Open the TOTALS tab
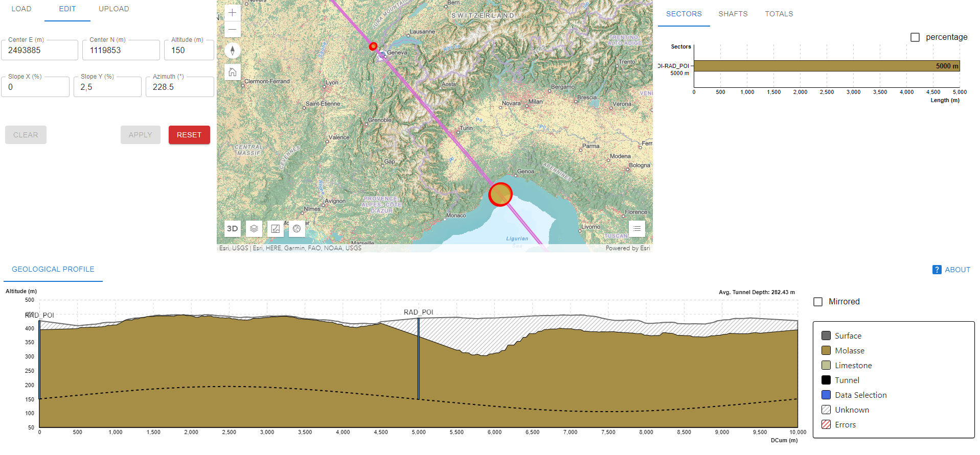980x455 pixels. pyautogui.click(x=779, y=14)
